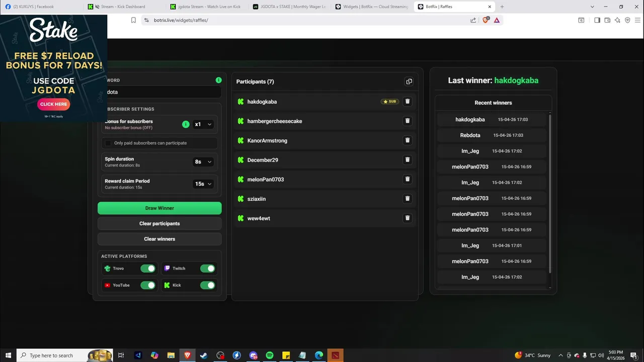Remove sziaxiin via trash icon

tap(408, 199)
